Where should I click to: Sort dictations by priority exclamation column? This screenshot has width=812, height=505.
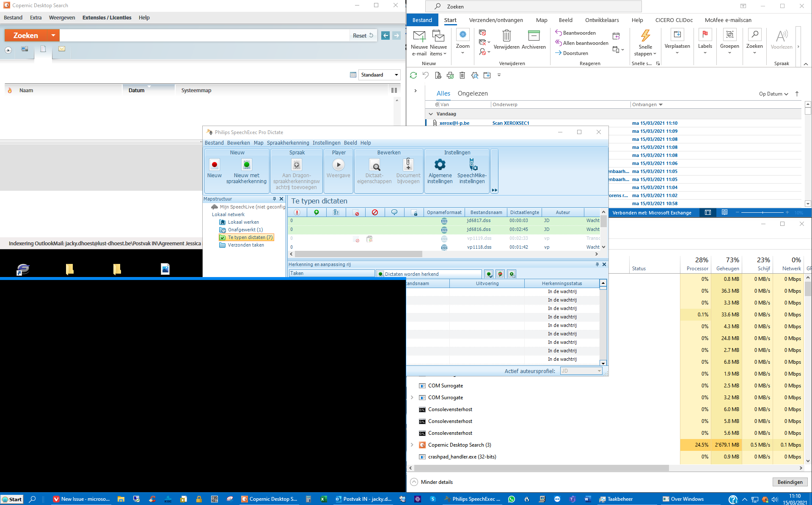tap(297, 212)
